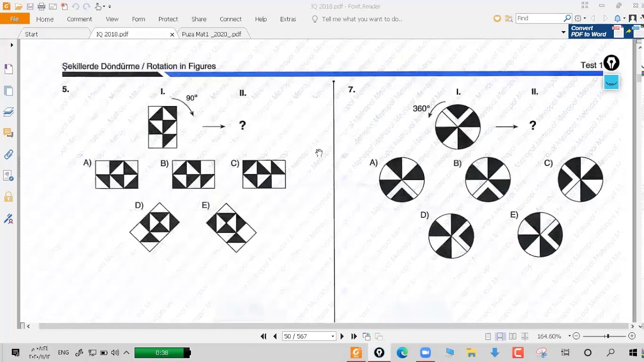Click the heart favorite icon
This screenshot has width=644, height=362.
point(497,19)
